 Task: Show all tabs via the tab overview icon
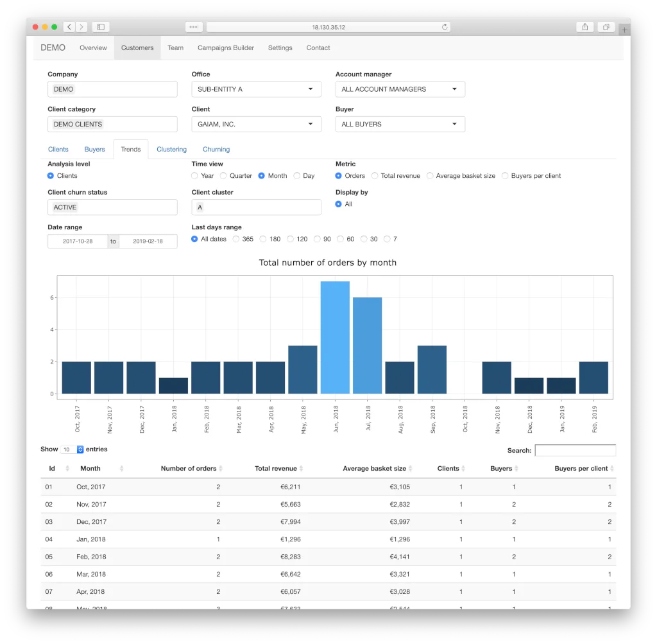pyautogui.click(x=606, y=27)
